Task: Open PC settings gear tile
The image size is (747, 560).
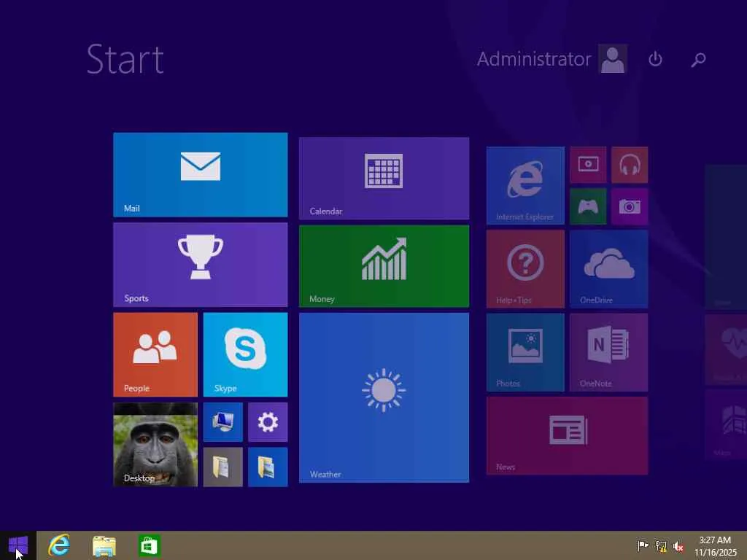Action: [x=268, y=422]
